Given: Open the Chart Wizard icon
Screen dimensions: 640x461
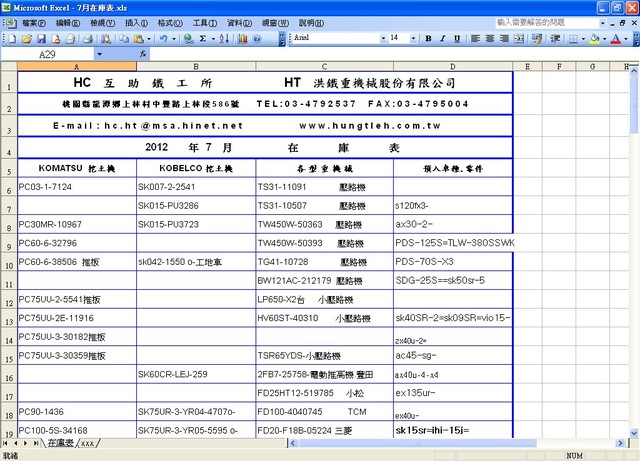Looking at the screenshot, I should click(242, 39).
